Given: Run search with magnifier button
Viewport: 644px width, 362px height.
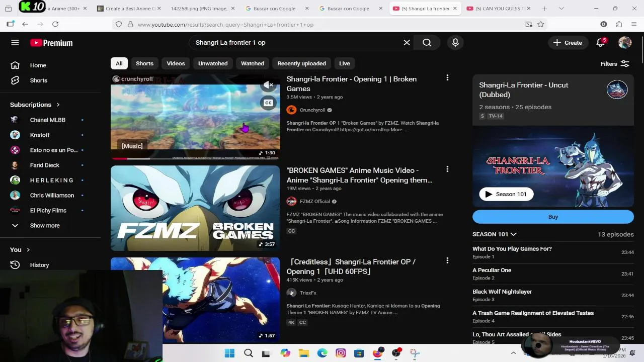Looking at the screenshot, I should (x=427, y=43).
